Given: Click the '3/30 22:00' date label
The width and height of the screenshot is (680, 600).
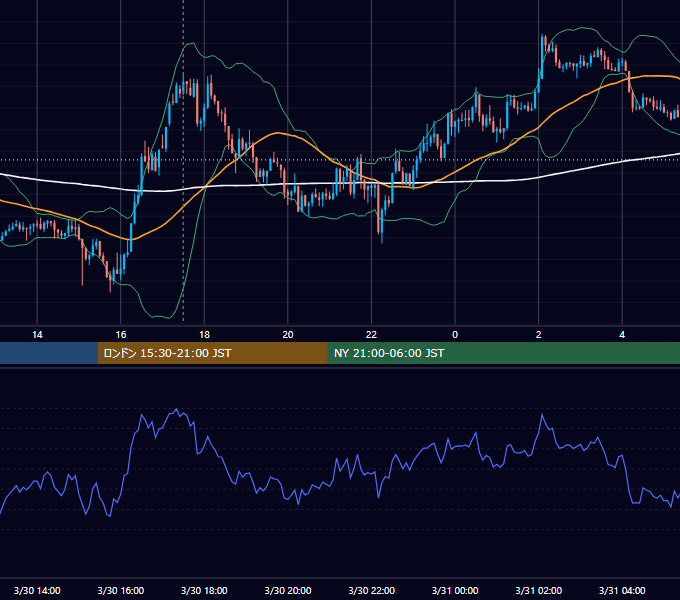Looking at the screenshot, I should (x=372, y=590).
